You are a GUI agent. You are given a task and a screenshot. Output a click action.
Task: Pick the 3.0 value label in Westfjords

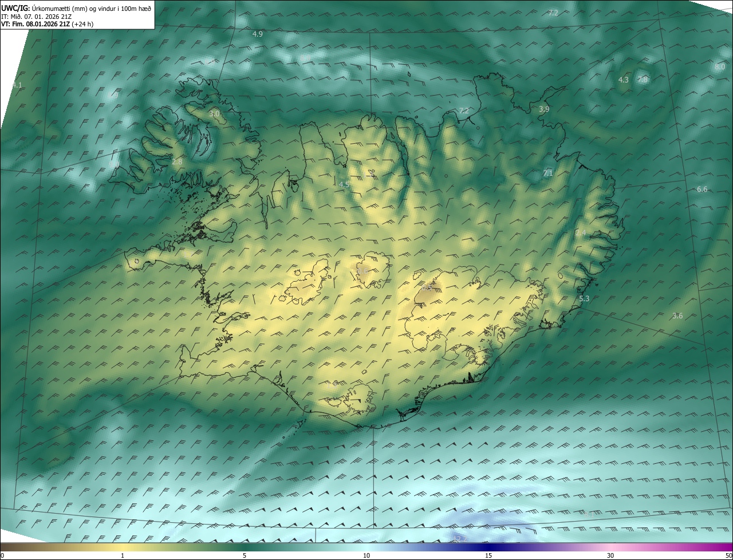pyautogui.click(x=214, y=115)
